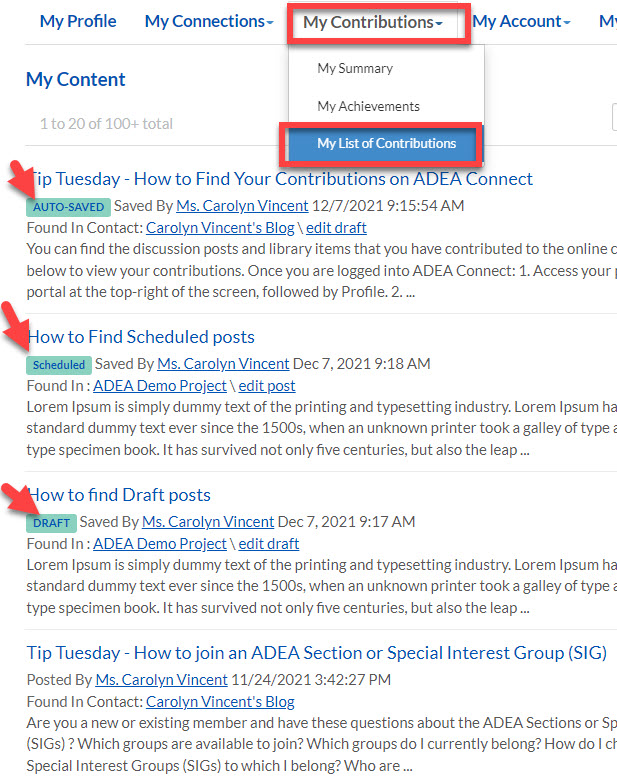This screenshot has width=617, height=779.
Task: Open Tip Tuesday Find Your Contributions post
Action: tap(280, 179)
